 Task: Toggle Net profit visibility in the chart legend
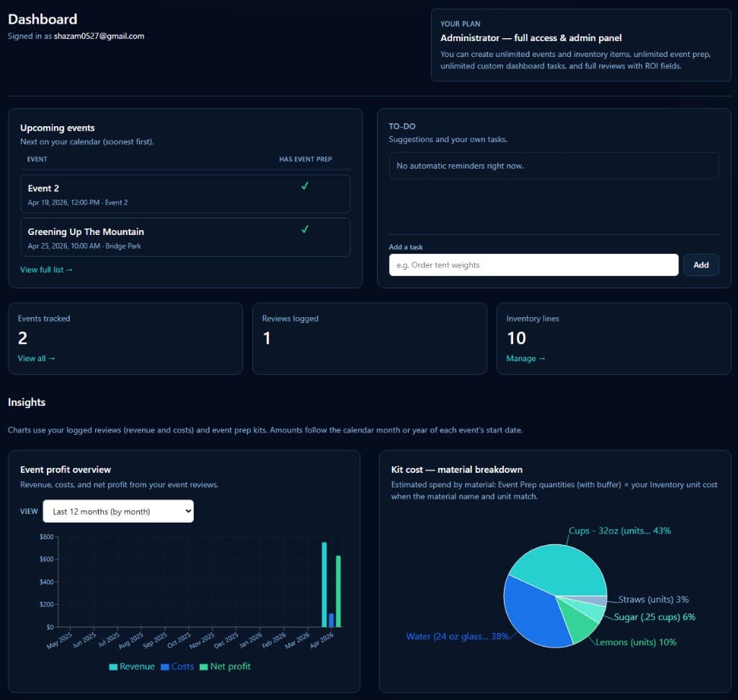coord(226,666)
